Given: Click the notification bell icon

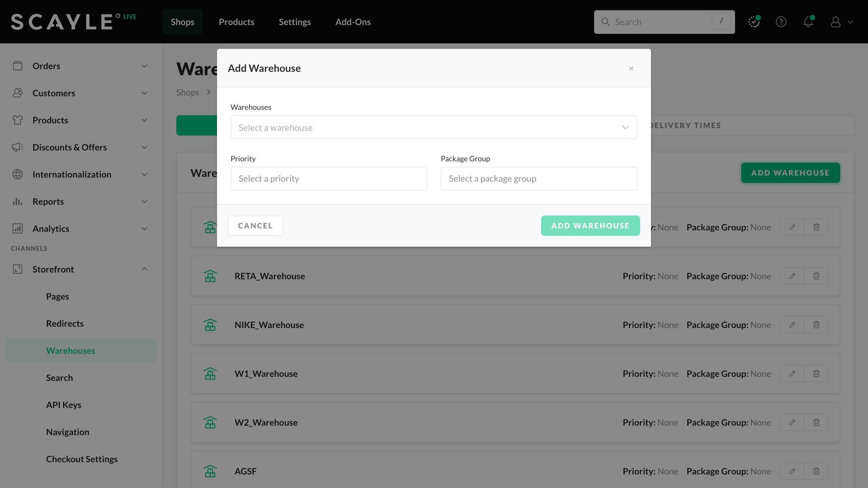Looking at the screenshot, I should click(808, 22).
